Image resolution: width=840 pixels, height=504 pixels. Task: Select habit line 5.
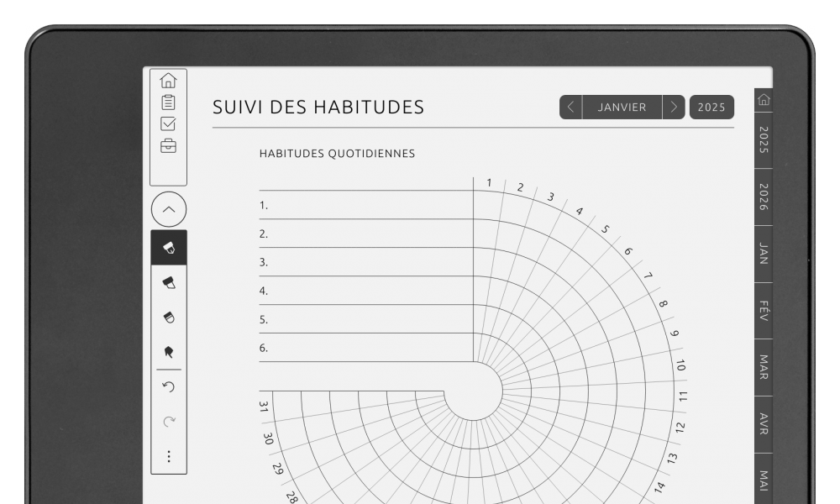click(366, 319)
